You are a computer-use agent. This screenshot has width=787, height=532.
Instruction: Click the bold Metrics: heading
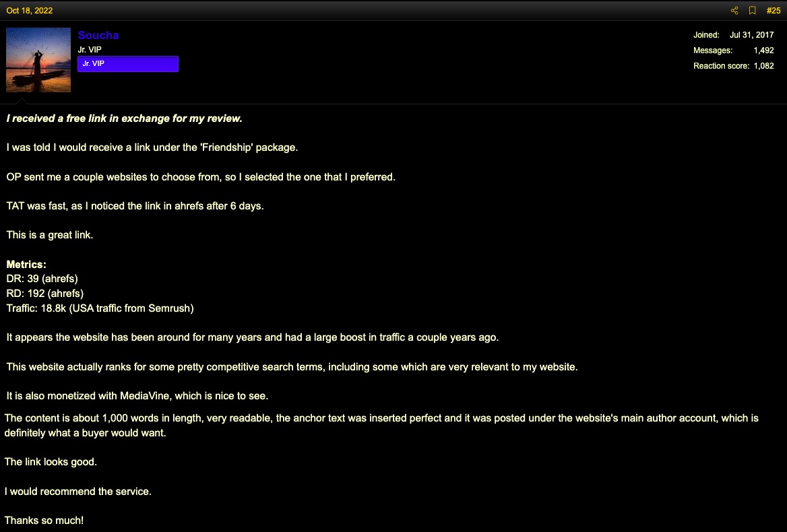[26, 264]
